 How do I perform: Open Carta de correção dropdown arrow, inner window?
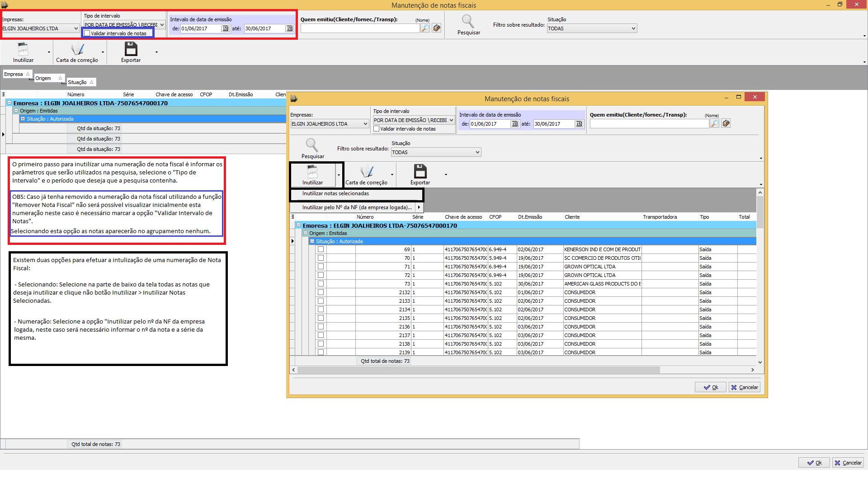392,175
